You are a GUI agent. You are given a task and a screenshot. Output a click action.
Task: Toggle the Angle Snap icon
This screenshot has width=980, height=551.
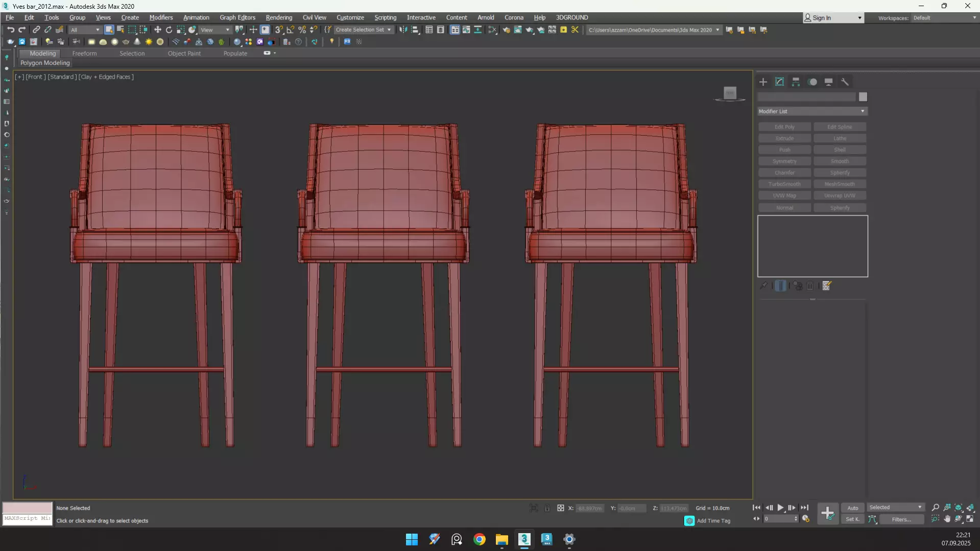291,30
